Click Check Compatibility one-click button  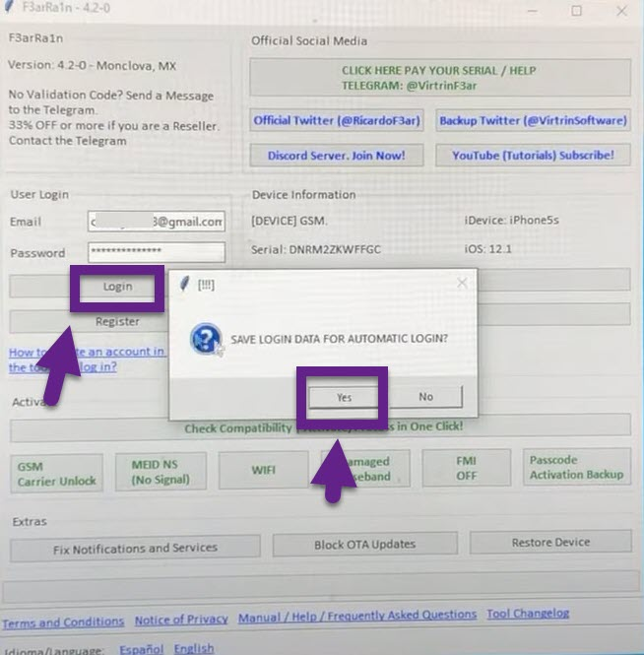click(x=320, y=427)
